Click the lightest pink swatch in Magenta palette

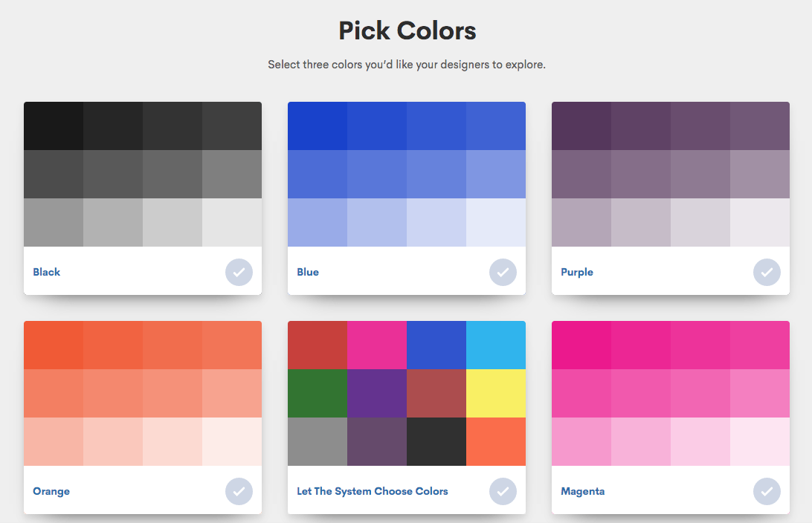coord(759,441)
